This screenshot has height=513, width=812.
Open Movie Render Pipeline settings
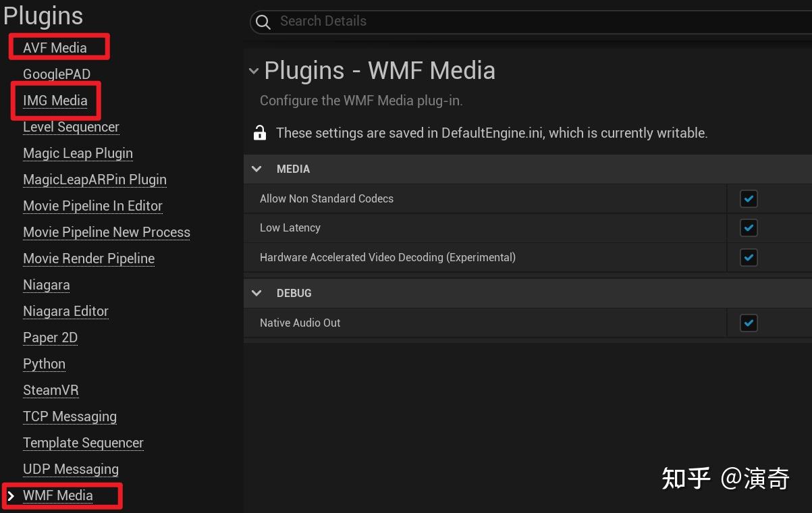tap(89, 259)
